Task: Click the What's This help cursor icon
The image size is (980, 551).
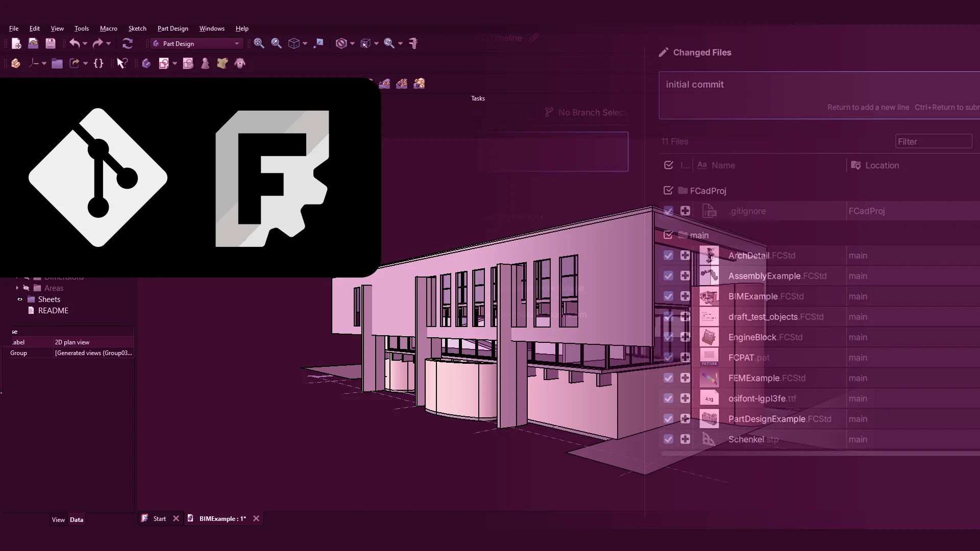Action: (121, 63)
